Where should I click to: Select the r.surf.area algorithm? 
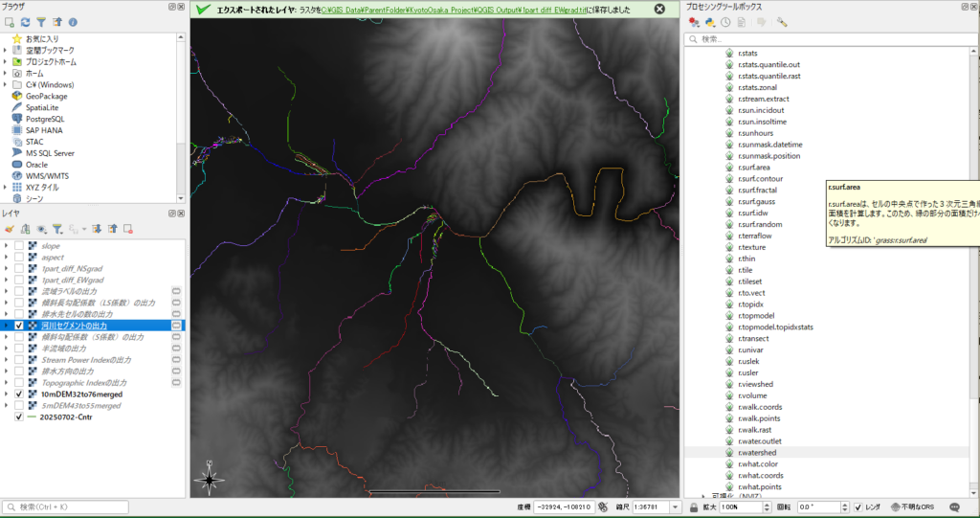(x=756, y=168)
